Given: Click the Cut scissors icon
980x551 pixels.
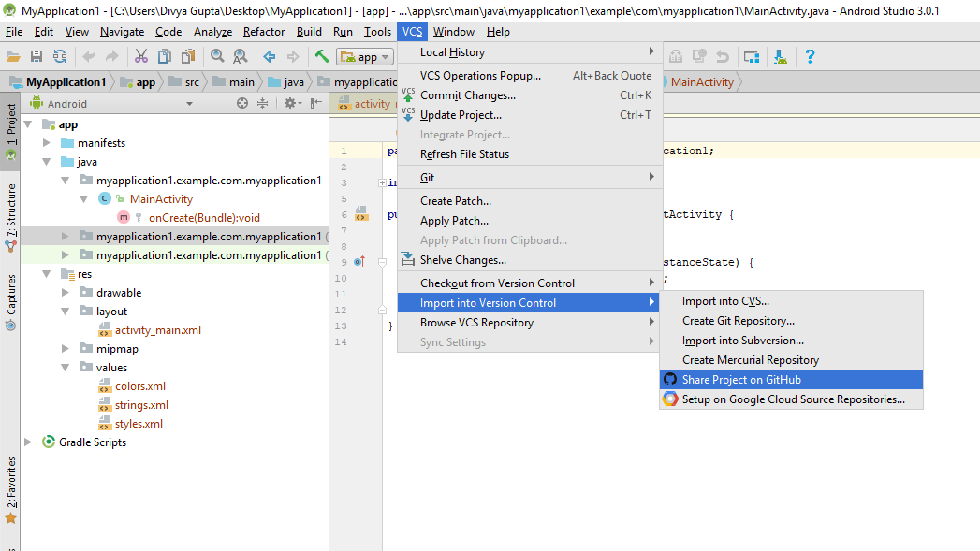Looking at the screenshot, I should click(141, 57).
